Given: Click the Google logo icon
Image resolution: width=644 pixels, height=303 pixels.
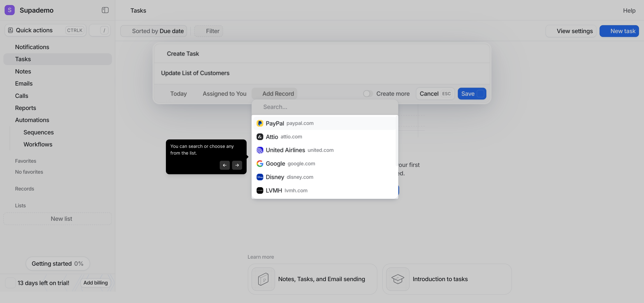Looking at the screenshot, I should click(x=260, y=164).
